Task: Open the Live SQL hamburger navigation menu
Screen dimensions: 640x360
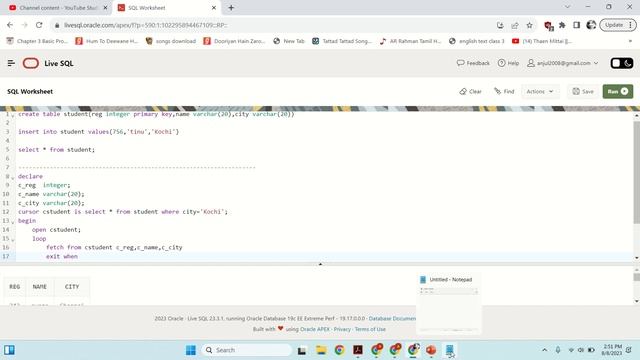Action: click(11, 63)
